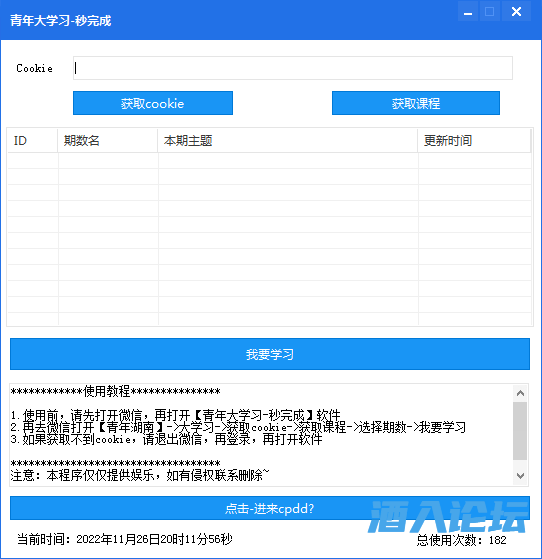542x559 pixels.
Task: Start learning with the 我要学习 button
Action: [270, 354]
